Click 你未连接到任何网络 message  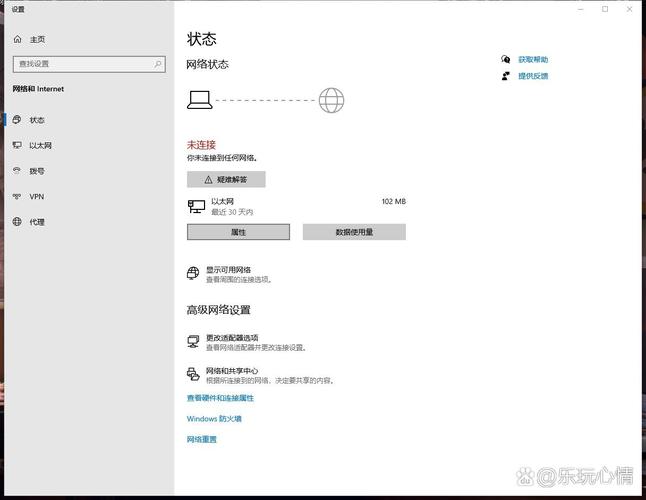[222, 158]
